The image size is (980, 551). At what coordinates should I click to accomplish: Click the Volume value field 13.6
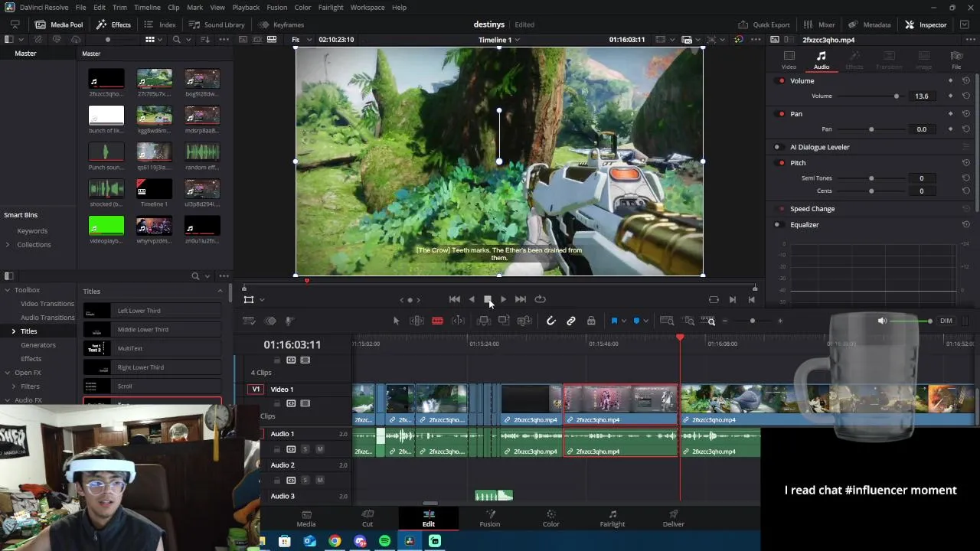tap(922, 96)
